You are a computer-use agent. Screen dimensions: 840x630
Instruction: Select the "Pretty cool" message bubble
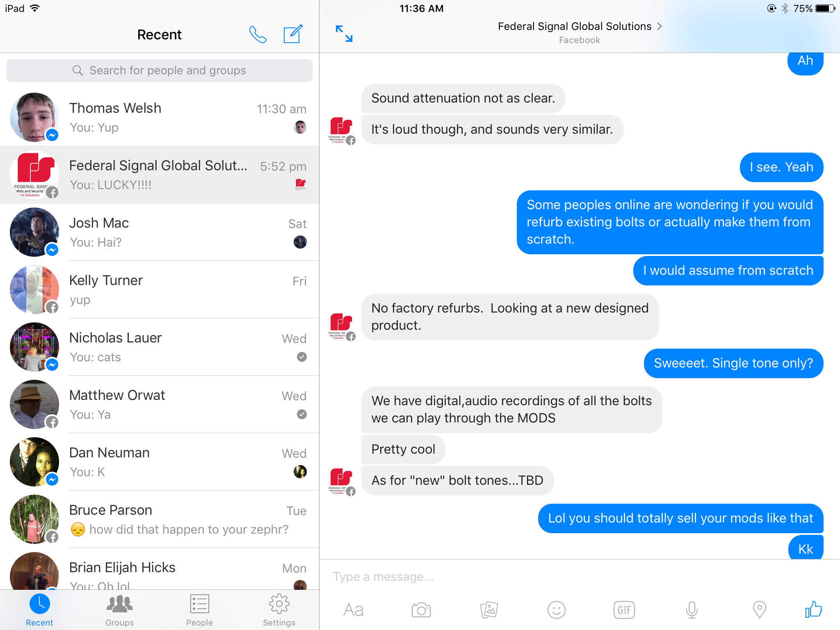[403, 450]
